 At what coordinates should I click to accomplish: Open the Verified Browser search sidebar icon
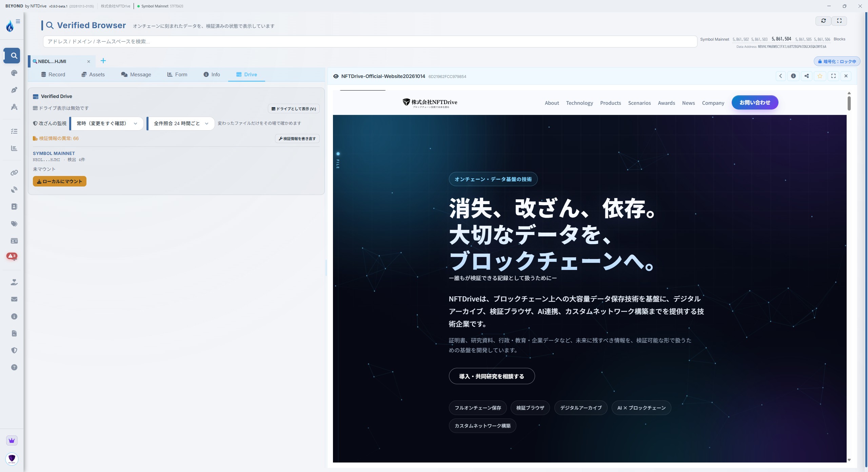(x=14, y=56)
